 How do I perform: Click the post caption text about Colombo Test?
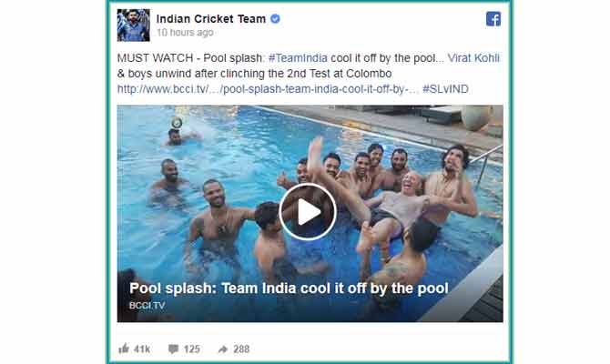click(x=254, y=74)
